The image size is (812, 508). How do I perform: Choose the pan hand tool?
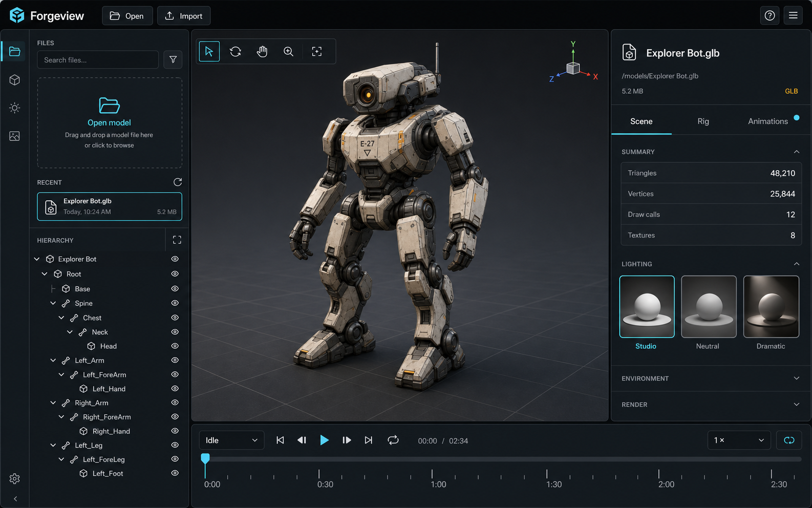pyautogui.click(x=262, y=51)
